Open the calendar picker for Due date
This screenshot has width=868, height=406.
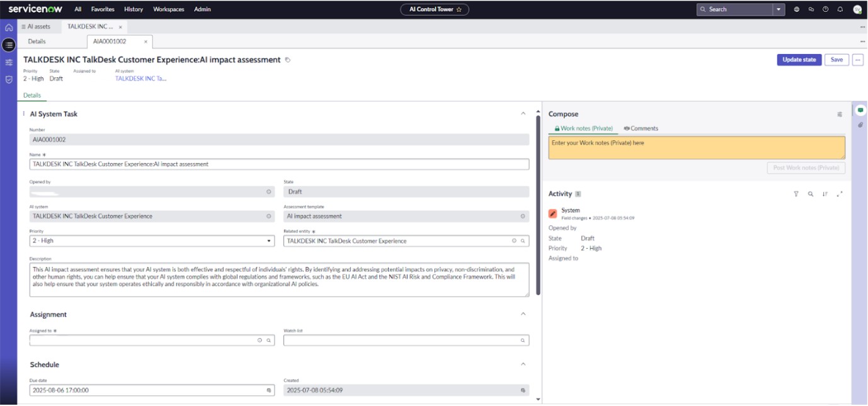coord(269,390)
